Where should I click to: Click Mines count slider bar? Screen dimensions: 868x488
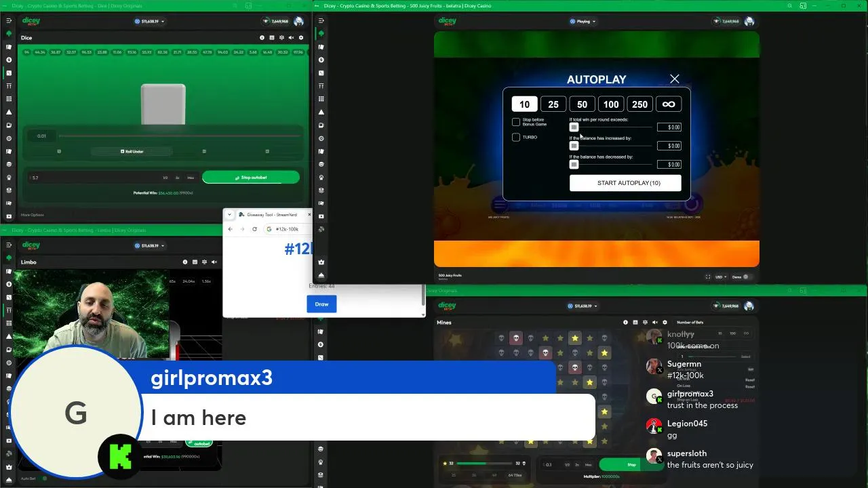[486, 464]
